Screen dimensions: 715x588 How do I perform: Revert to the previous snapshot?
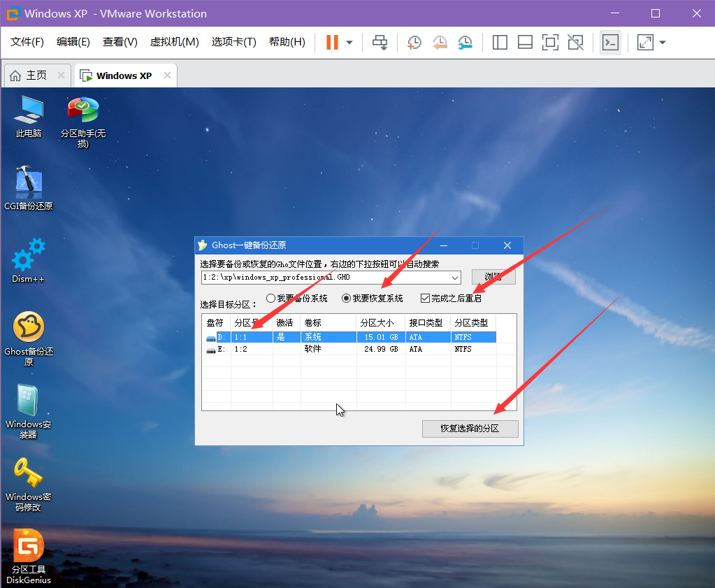point(440,43)
